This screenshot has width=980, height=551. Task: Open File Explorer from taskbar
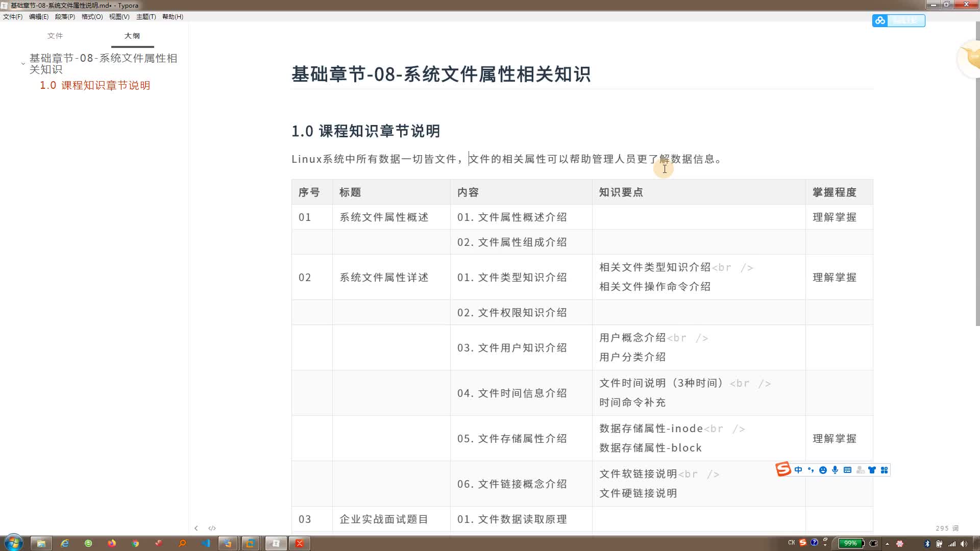[x=41, y=543]
